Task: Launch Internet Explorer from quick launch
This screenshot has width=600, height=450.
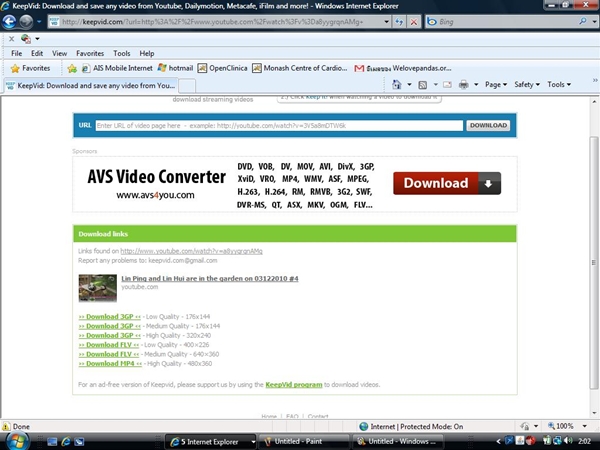Action: (66, 442)
